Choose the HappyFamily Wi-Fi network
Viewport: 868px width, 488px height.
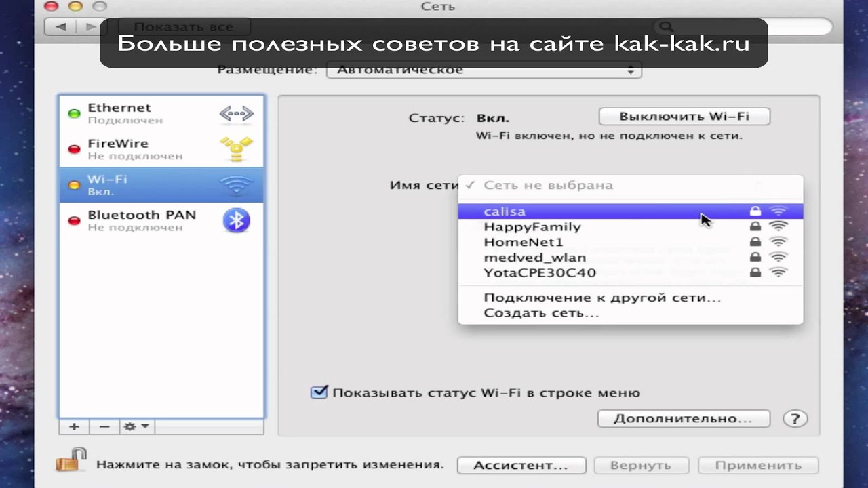pos(532,227)
